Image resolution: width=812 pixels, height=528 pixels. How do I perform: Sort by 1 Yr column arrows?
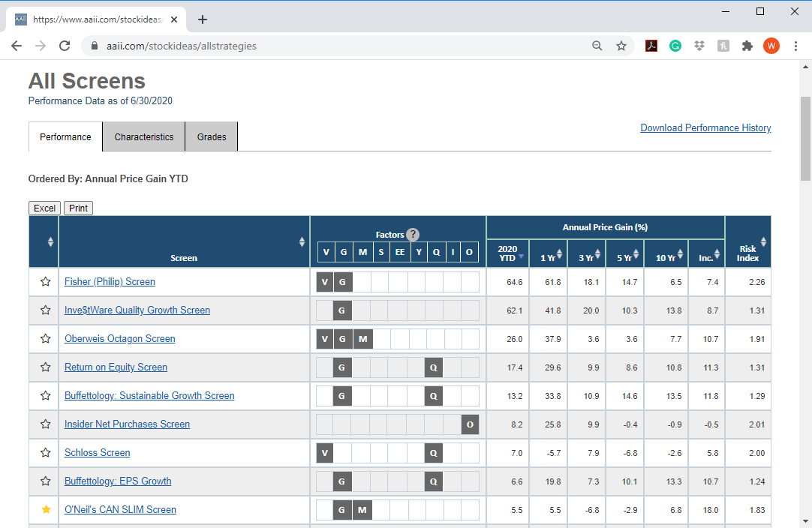559,254
